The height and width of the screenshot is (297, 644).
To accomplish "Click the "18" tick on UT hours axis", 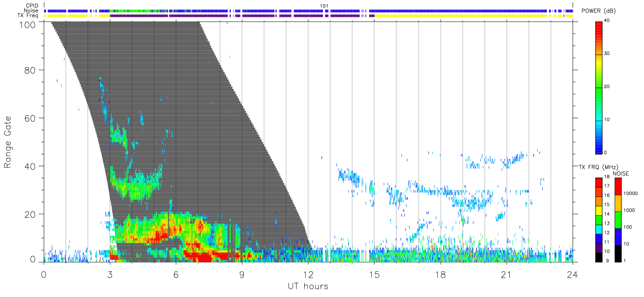I will pos(440,274).
